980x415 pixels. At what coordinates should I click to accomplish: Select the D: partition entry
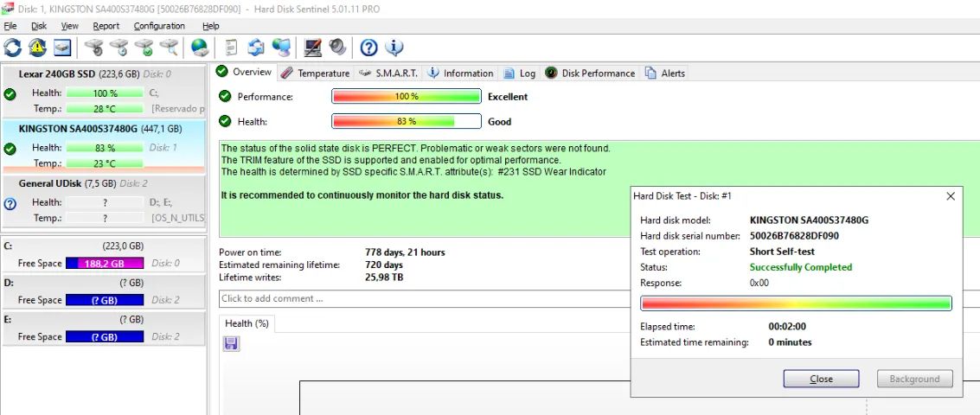(104, 291)
